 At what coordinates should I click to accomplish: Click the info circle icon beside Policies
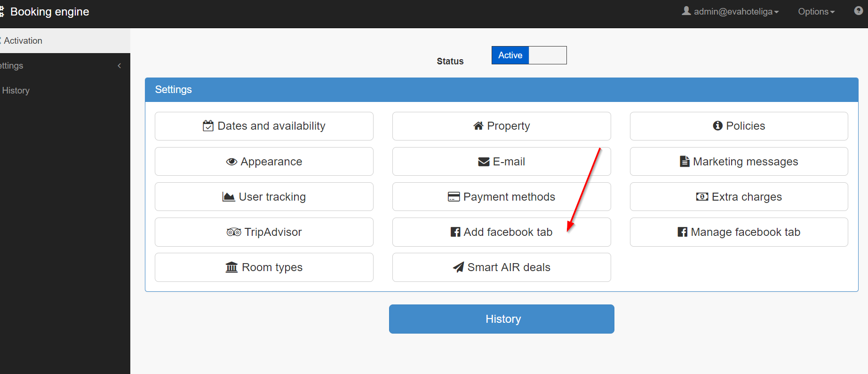717,125
